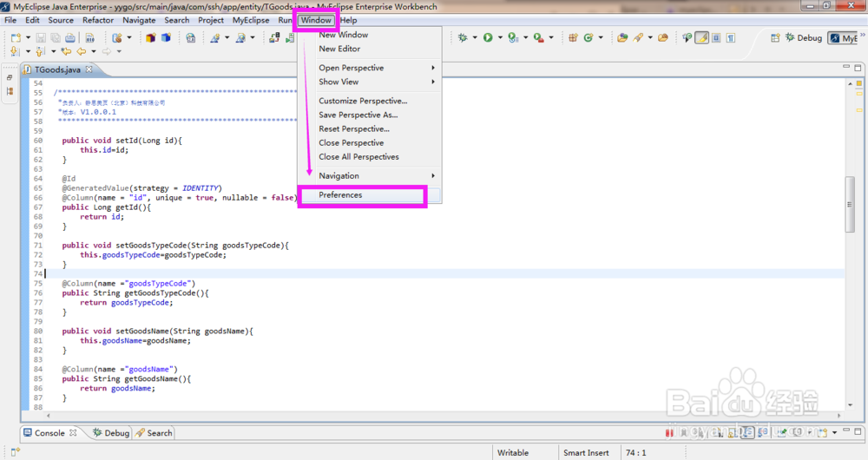Switch to the Search tab

[x=154, y=433]
